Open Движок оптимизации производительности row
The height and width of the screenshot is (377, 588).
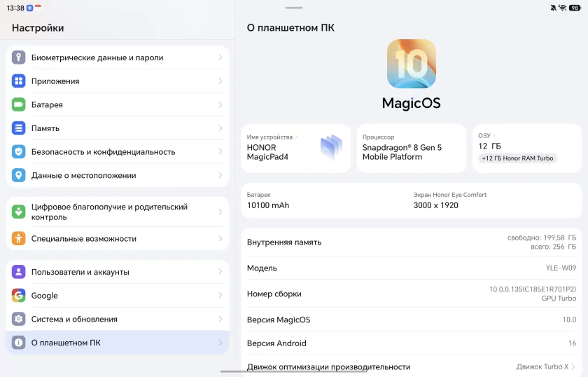(412, 366)
